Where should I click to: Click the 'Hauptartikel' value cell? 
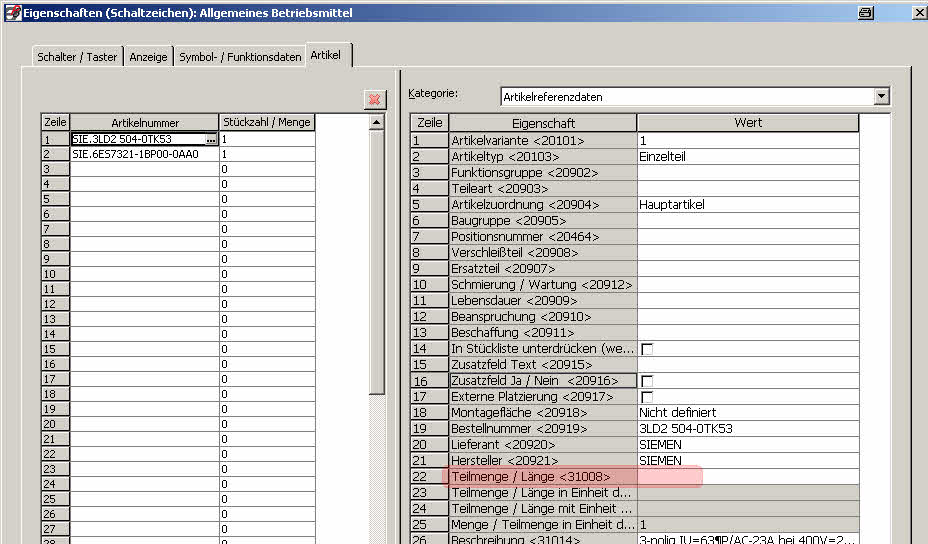tap(748, 204)
